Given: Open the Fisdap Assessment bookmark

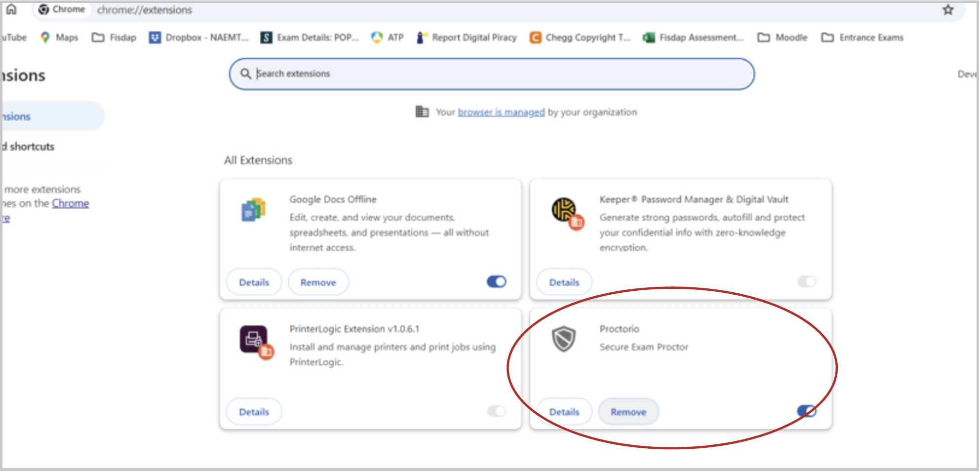Looking at the screenshot, I should pyautogui.click(x=693, y=38).
